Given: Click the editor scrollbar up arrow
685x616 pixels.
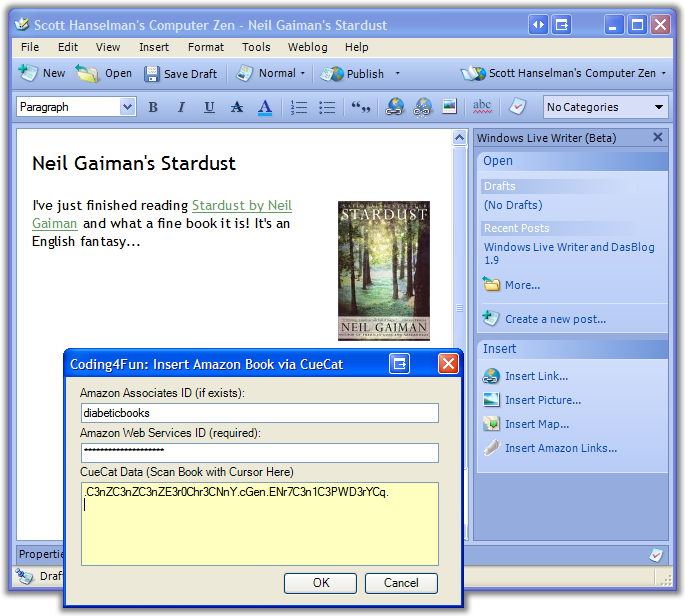Looking at the screenshot, I should coord(459,138).
